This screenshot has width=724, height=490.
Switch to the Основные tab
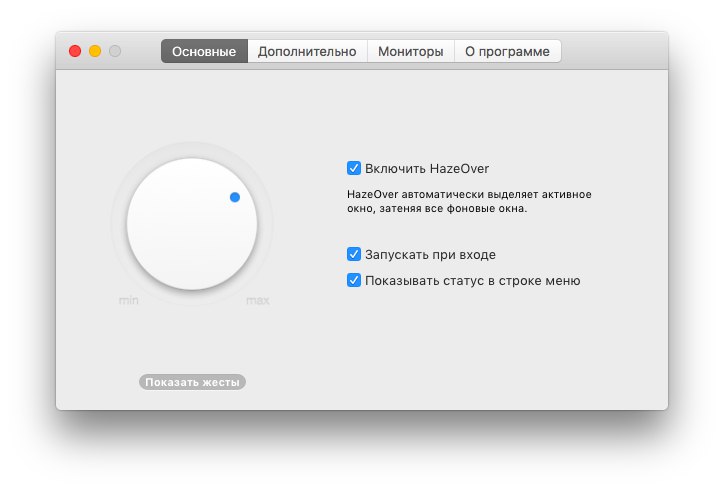tap(204, 51)
